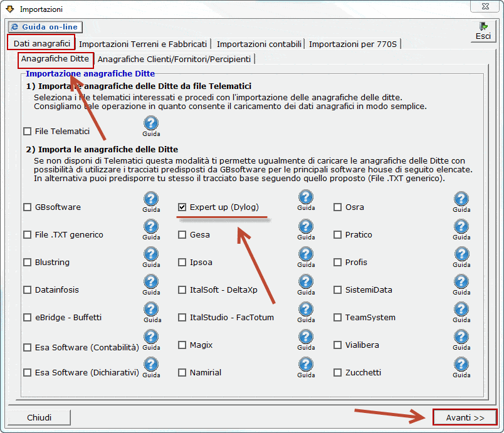Image resolution: width=504 pixels, height=433 pixels.
Task: Uncheck the Expert up (Dylog) checkbox
Action: coord(182,207)
